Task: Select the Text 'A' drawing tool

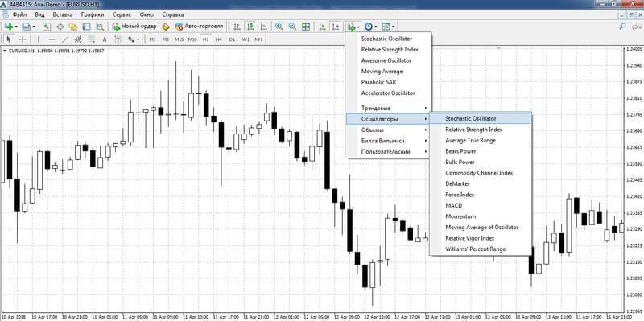Action: pyautogui.click(x=105, y=39)
